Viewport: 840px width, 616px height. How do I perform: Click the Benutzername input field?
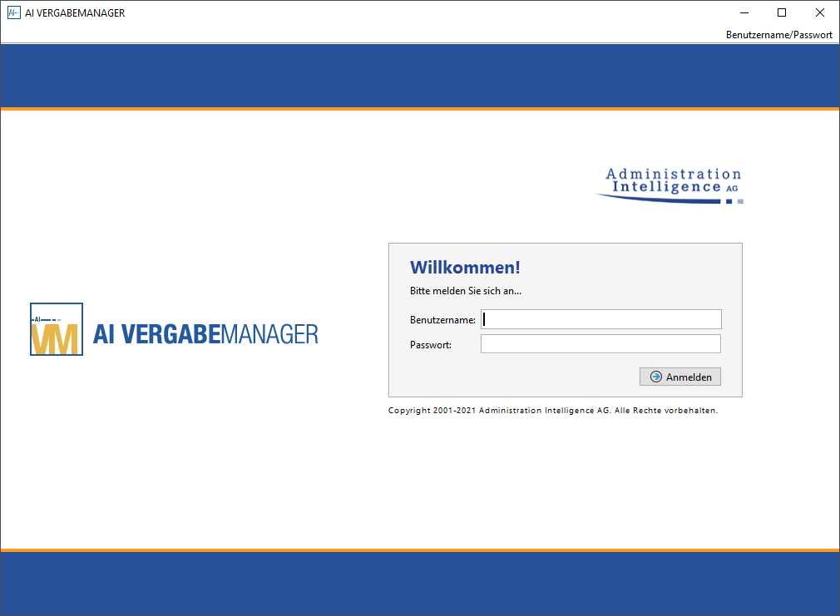tap(601, 319)
